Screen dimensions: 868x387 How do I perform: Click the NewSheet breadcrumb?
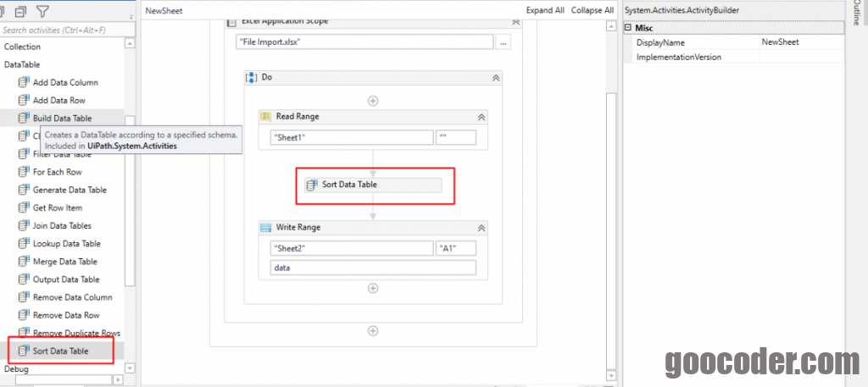164,11
